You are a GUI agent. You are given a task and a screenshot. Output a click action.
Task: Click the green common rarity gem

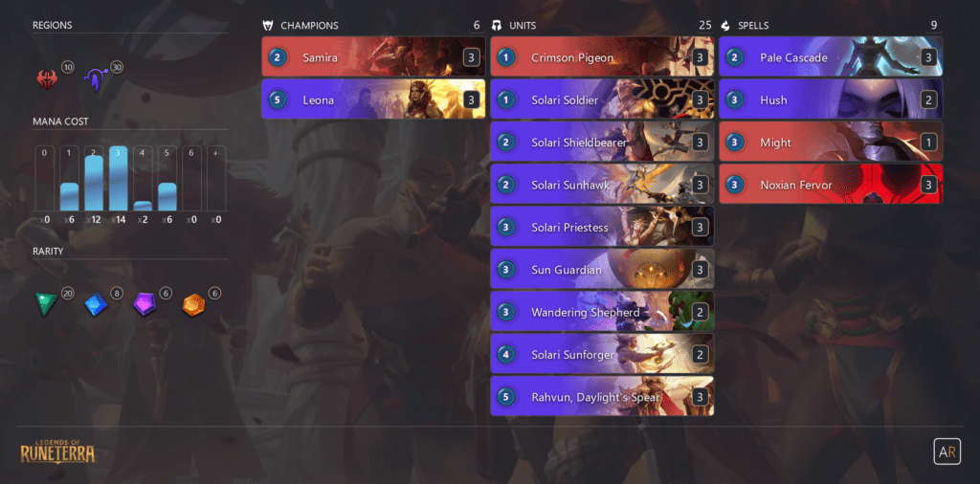point(46,304)
